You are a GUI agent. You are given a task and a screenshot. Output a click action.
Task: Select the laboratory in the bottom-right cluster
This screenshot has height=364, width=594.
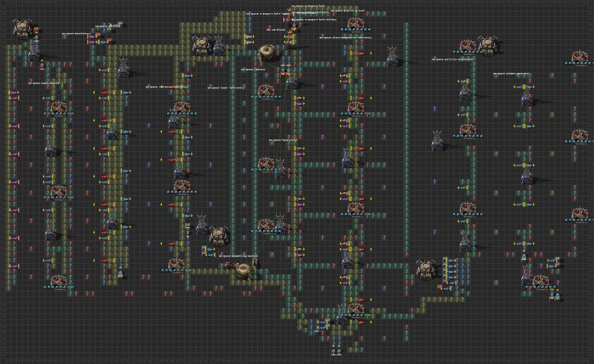(541, 282)
